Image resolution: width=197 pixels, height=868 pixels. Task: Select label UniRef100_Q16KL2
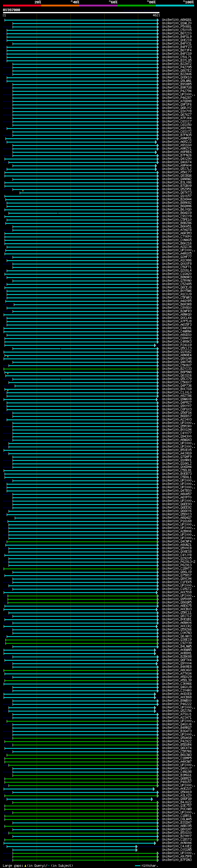click(177, 463)
